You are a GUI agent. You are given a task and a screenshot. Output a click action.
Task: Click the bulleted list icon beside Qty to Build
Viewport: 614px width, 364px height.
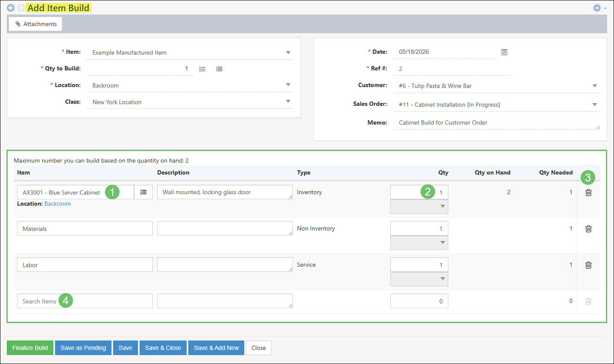(219, 69)
